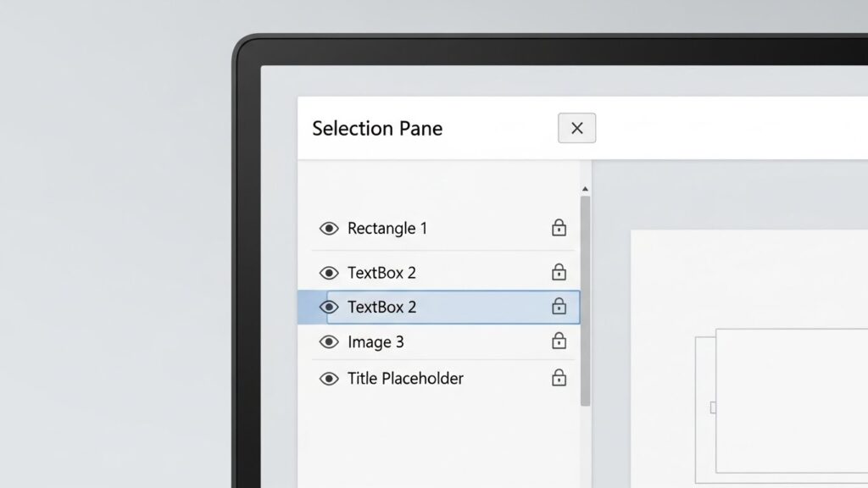Screen dimensions: 868x488
Task: Select the large rectangle shape on the slide
Action: tap(788, 398)
